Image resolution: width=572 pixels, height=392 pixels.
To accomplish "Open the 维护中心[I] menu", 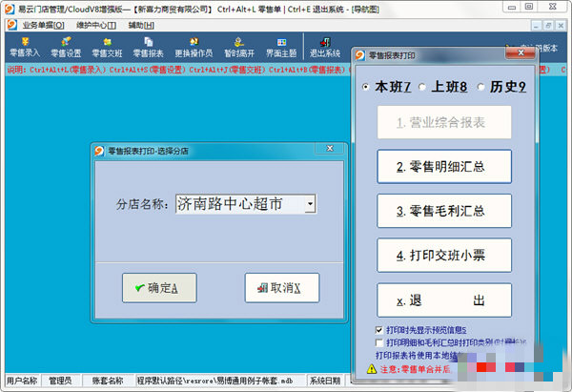I will tap(96, 25).
